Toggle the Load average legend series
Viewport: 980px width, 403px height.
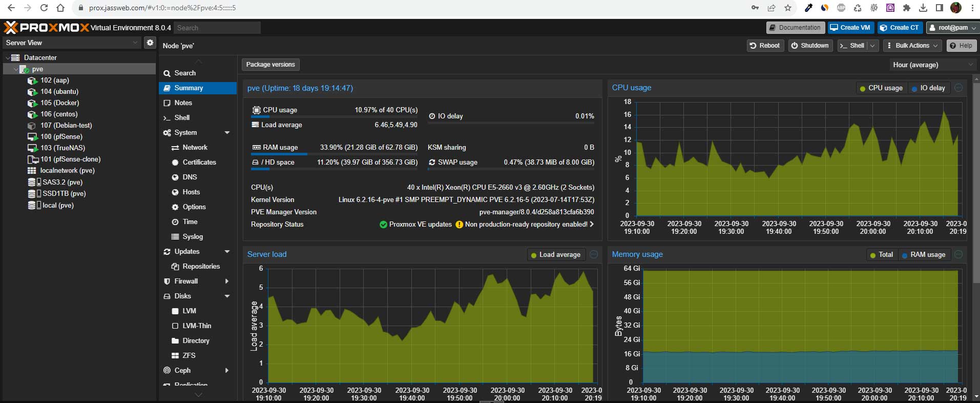pyautogui.click(x=556, y=255)
